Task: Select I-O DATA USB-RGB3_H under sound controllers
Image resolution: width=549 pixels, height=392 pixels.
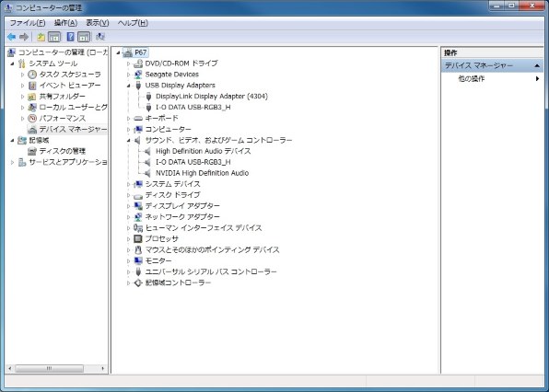Action: pyautogui.click(x=193, y=162)
